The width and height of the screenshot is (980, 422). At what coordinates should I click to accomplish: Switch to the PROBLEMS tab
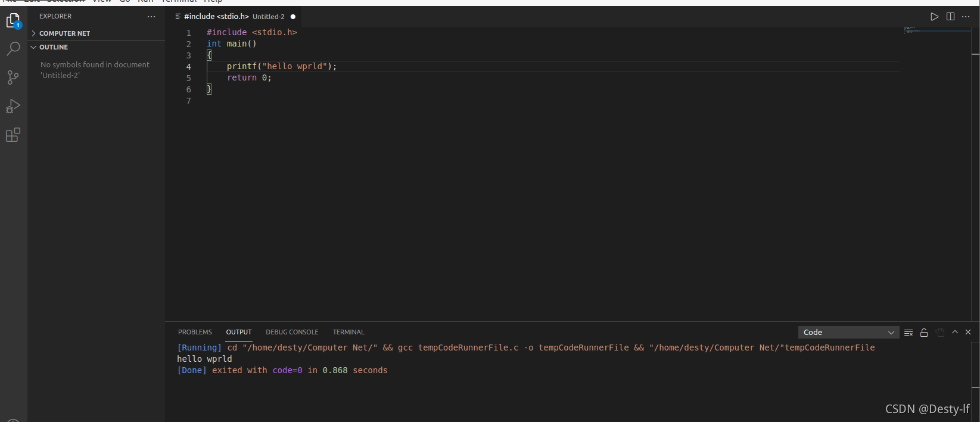click(195, 332)
